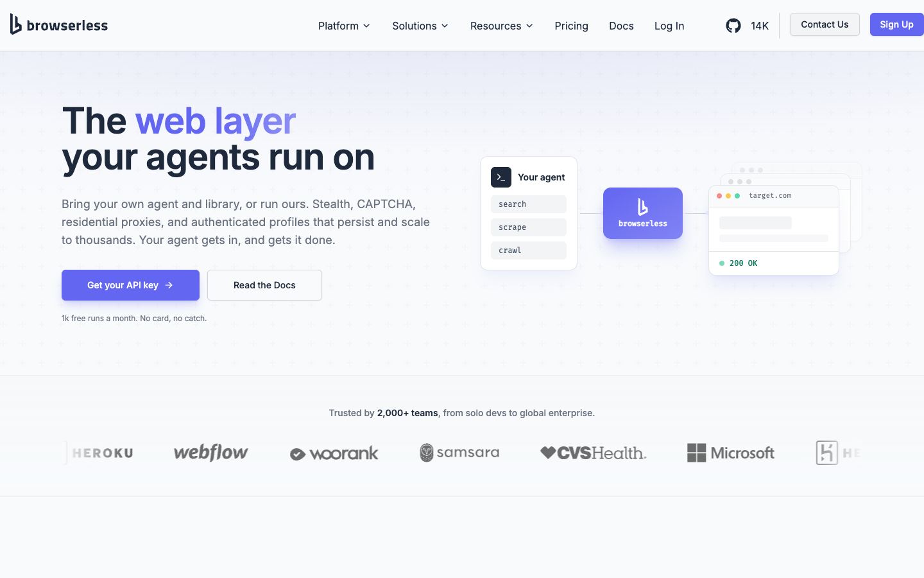
Task: Select the crawl item in agent card
Action: coord(529,250)
